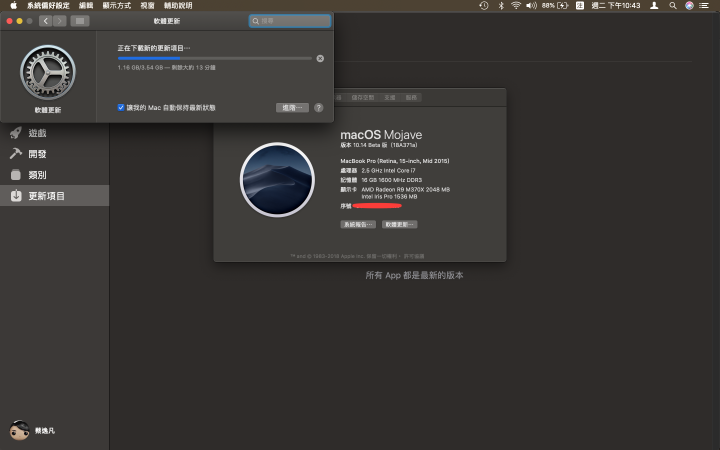The image size is (720, 450).
Task: Close the Software Update window
Action: click(x=9, y=21)
